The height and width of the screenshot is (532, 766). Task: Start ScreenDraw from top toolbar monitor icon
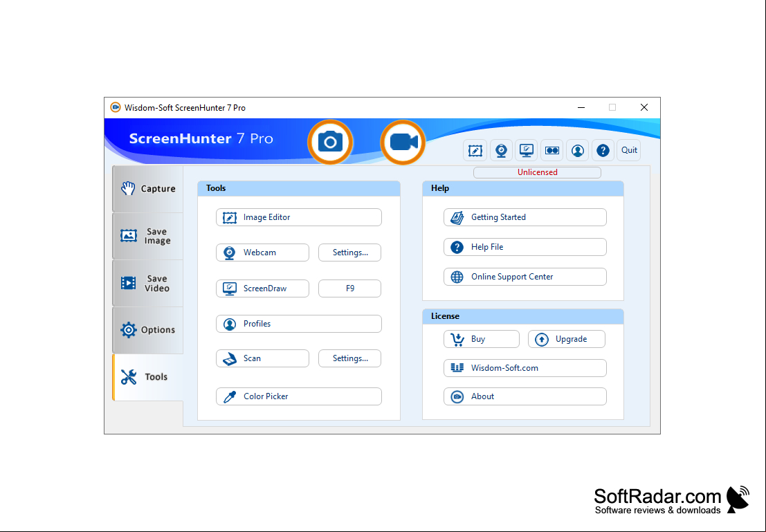[x=526, y=150]
